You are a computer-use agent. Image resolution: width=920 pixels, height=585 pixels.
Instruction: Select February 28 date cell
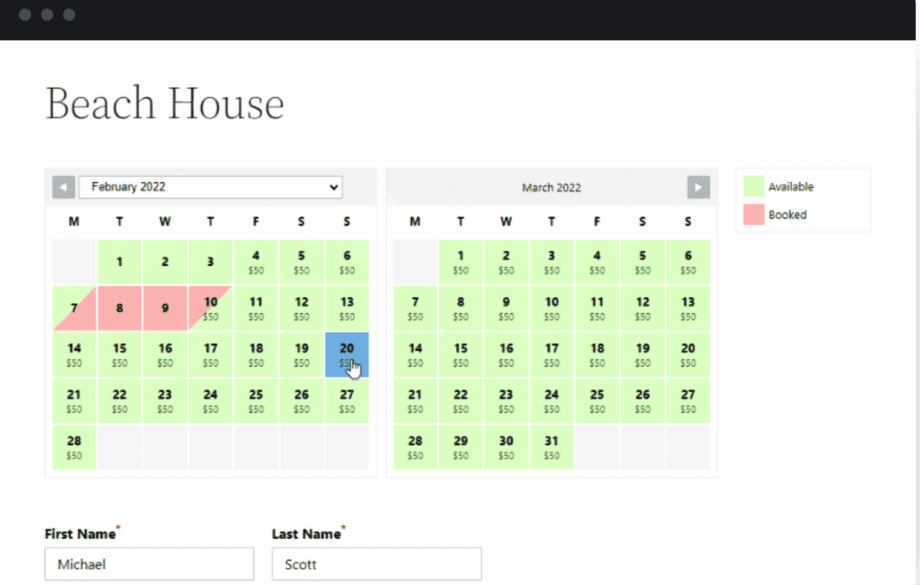74,447
